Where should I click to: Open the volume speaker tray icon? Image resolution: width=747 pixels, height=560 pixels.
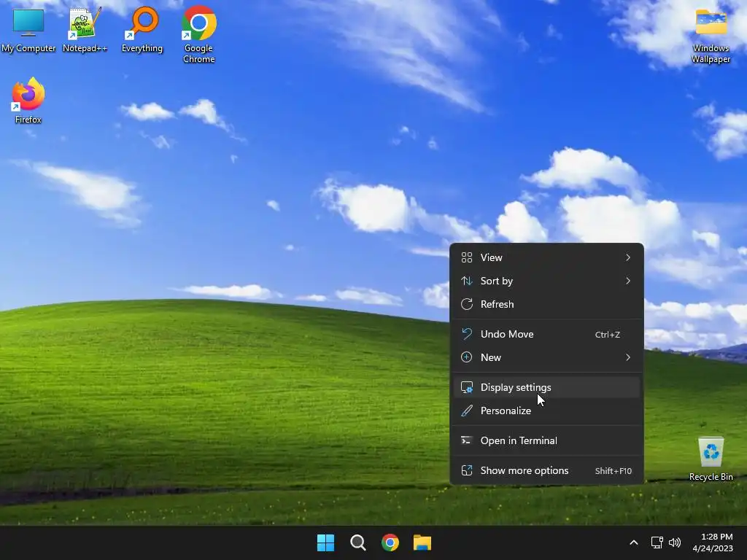pos(675,542)
